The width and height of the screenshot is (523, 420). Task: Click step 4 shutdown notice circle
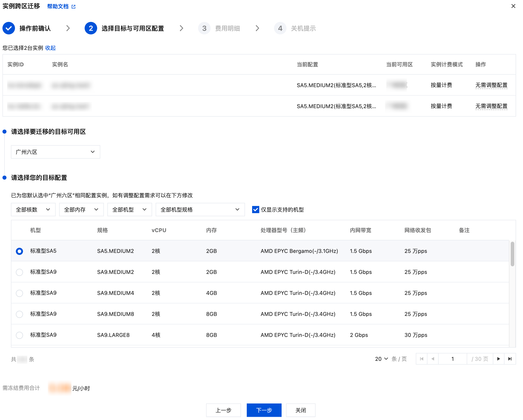(x=280, y=28)
